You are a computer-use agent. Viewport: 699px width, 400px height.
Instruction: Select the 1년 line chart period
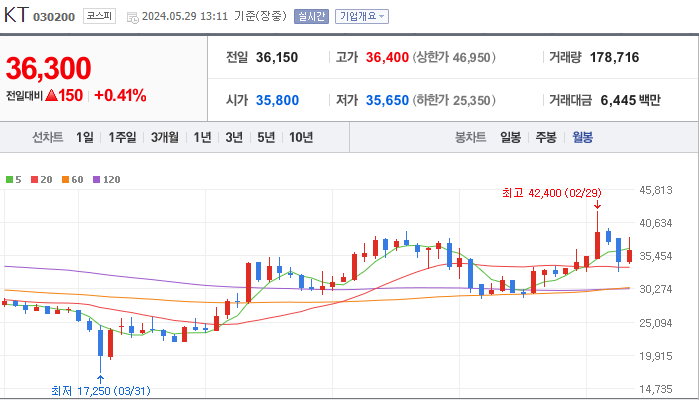(x=202, y=137)
